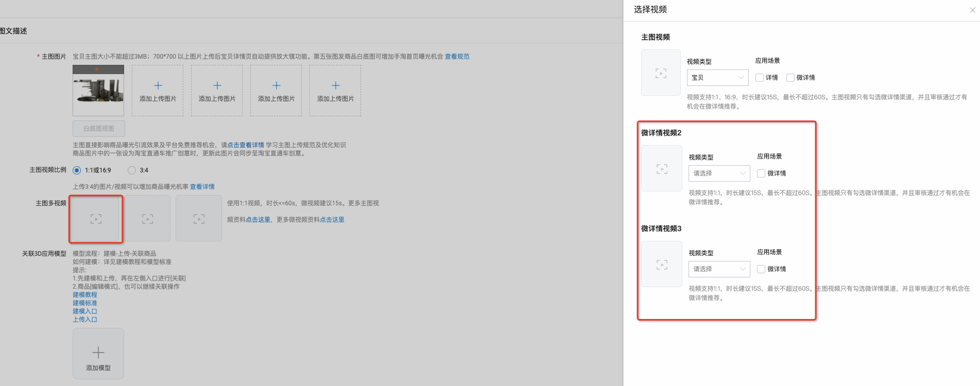This screenshot has height=386, width=980.
Task: Check 微详情 for 微详情视频3
Action: [x=761, y=269]
